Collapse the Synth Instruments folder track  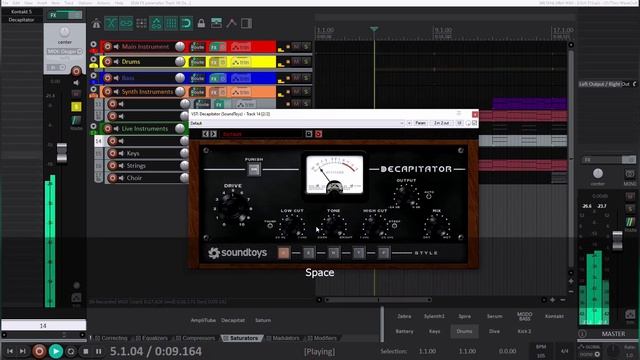click(93, 89)
